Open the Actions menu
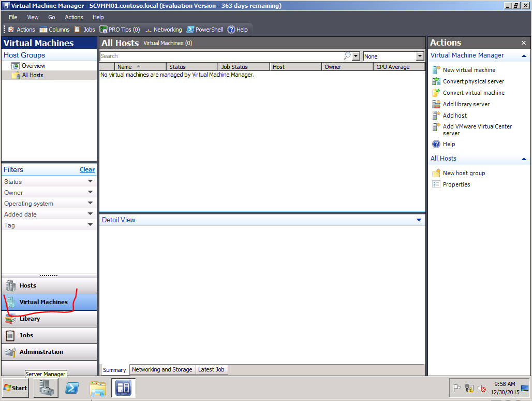 [74, 17]
